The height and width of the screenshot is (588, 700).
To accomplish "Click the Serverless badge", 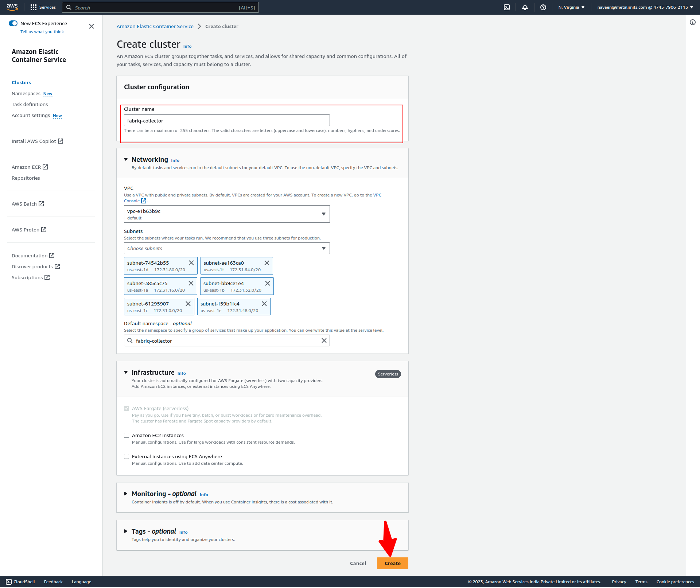I will [x=388, y=374].
